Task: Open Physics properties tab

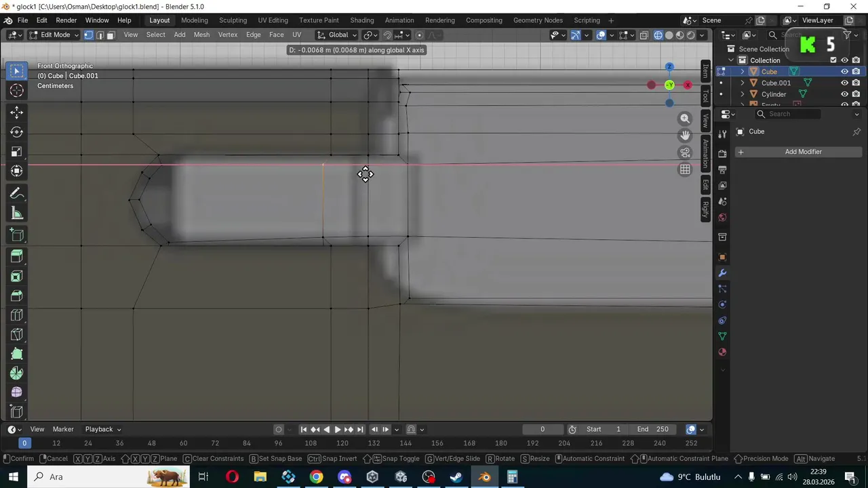Action: pyautogui.click(x=722, y=304)
